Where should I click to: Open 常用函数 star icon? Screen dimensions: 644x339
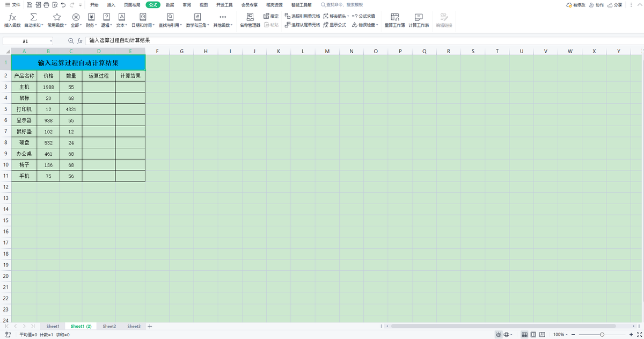[x=56, y=17]
